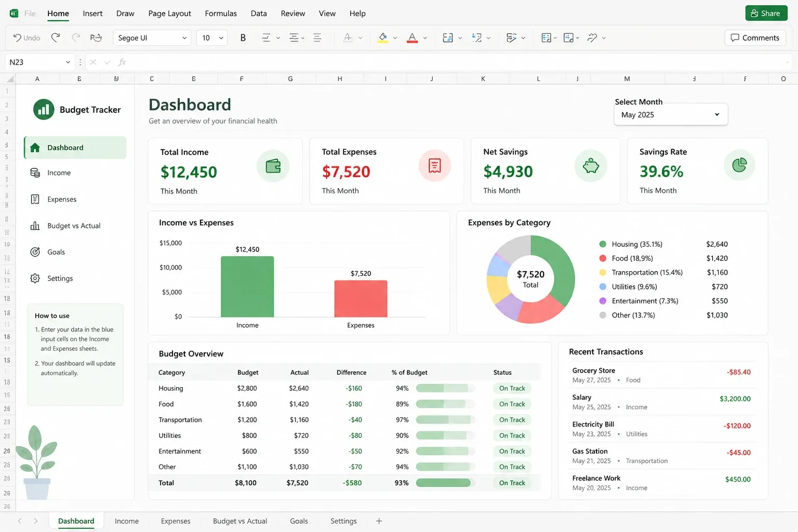798x532 pixels.
Task: Expand the link/draw icon dropdown arrow
Action: [x=604, y=38]
